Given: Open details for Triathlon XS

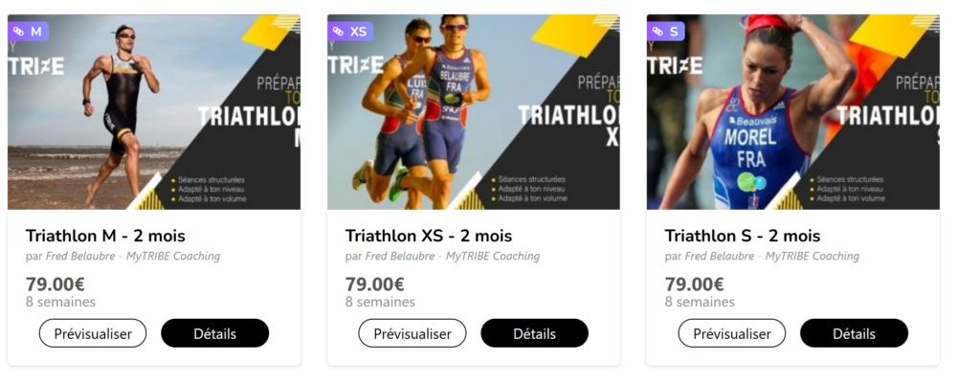Looking at the screenshot, I should [534, 333].
